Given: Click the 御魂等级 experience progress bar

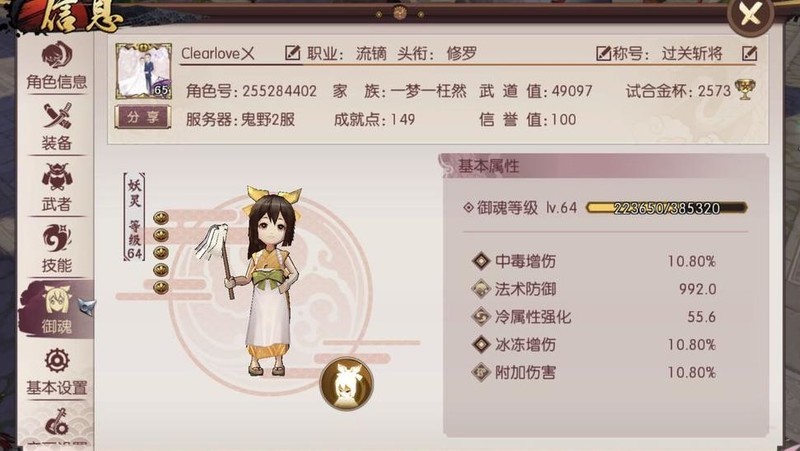Looking at the screenshot, I should pos(666,208).
